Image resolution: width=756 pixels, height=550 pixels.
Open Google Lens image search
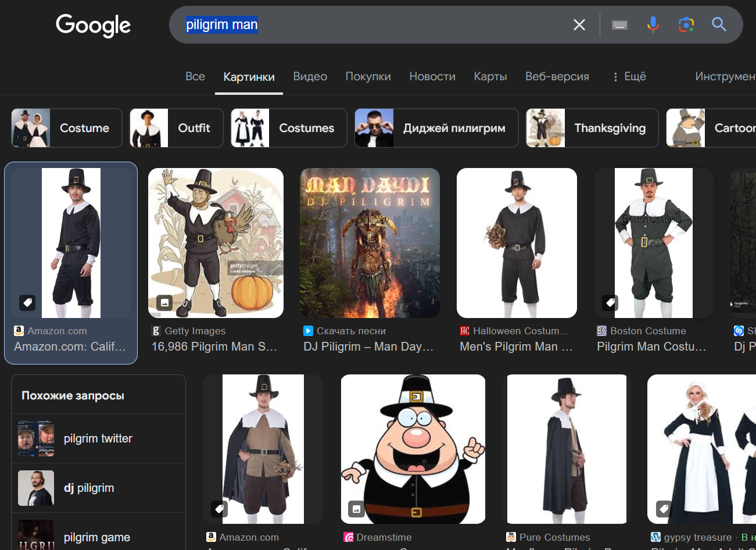686,24
